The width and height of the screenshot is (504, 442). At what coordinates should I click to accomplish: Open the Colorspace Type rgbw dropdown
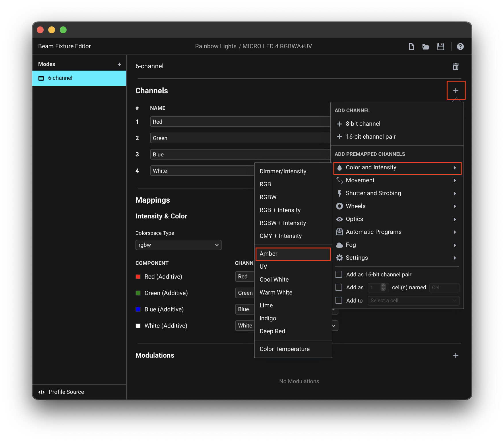pos(178,245)
